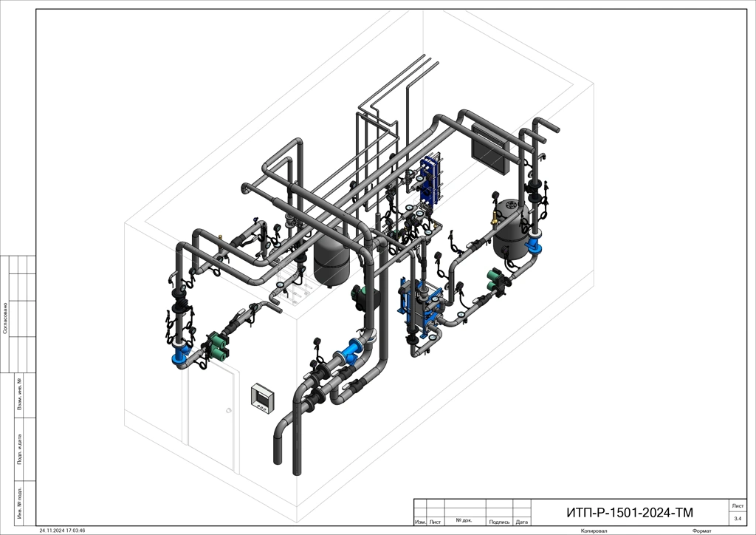Click the vertical "Согласовано" label
The image size is (756, 535).
pyautogui.click(x=5, y=318)
